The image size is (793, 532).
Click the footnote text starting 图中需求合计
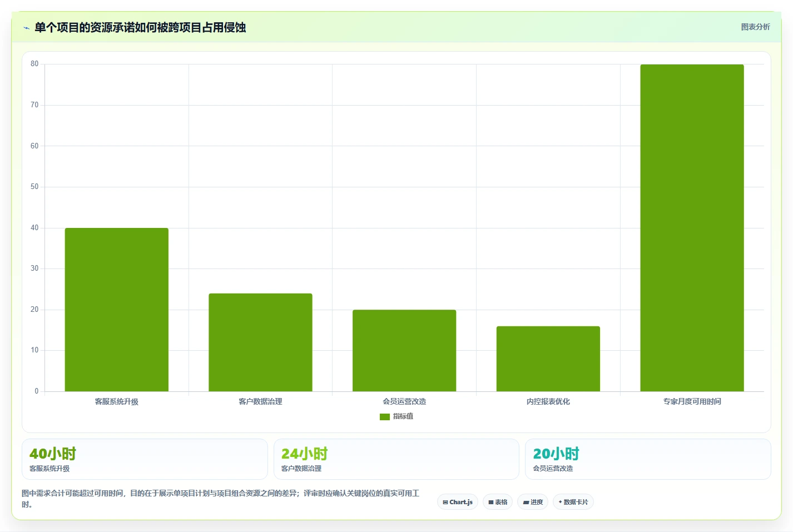click(x=221, y=499)
